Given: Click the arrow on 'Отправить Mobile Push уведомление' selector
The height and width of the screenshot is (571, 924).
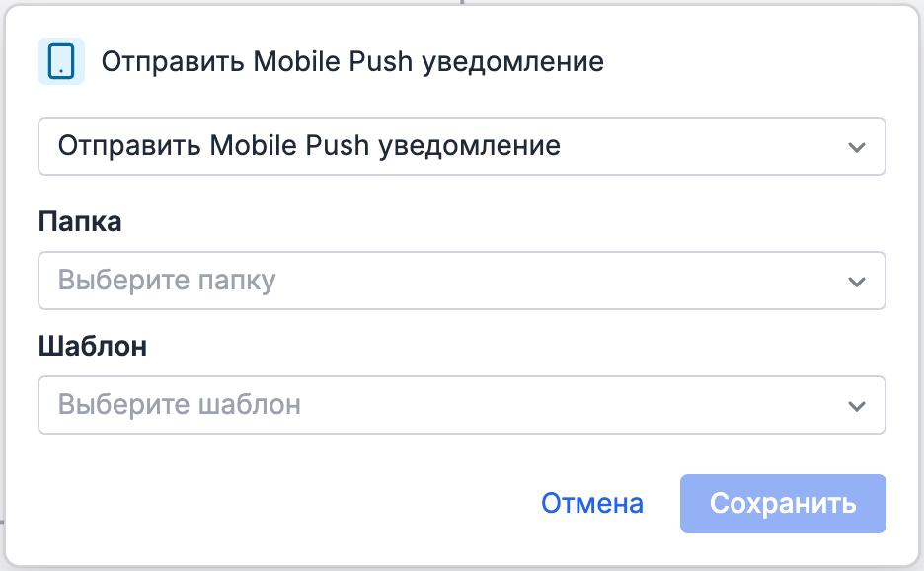Looking at the screenshot, I should coord(858,146).
